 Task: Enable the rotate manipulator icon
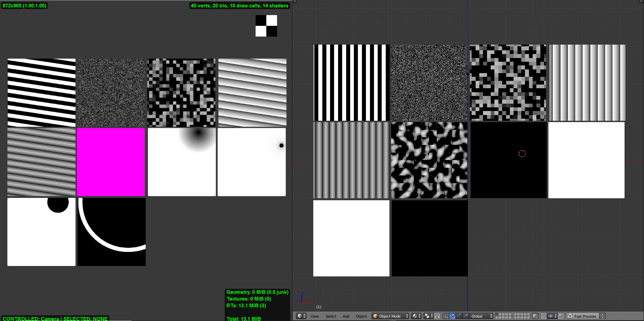point(459,316)
